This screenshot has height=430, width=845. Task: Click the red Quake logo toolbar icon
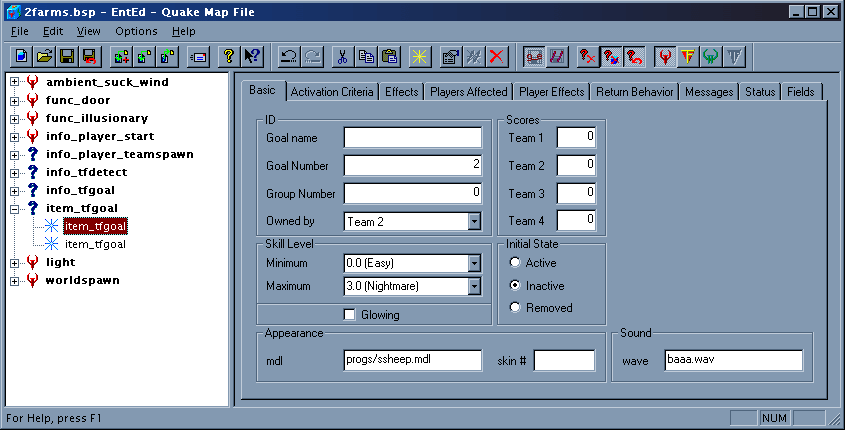tap(665, 56)
